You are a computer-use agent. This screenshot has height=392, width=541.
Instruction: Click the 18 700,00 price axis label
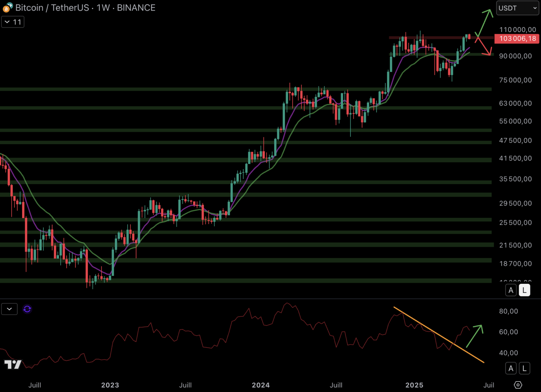click(515, 264)
